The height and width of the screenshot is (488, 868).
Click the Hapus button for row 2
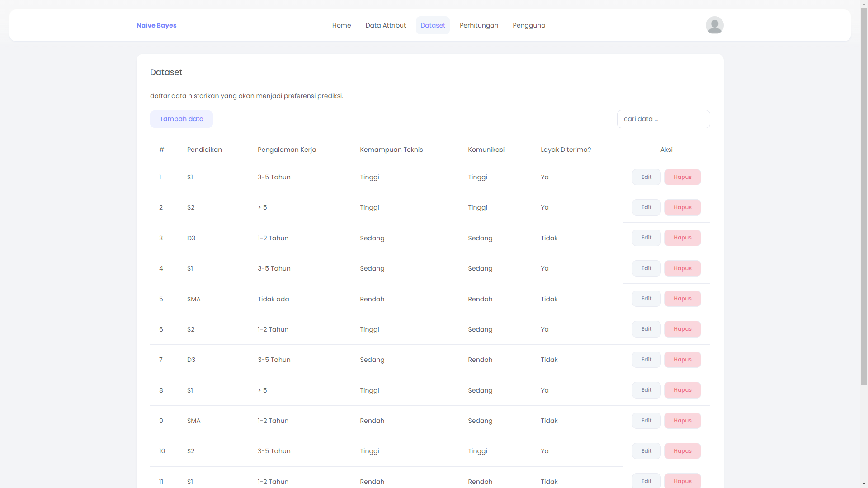[x=682, y=207]
